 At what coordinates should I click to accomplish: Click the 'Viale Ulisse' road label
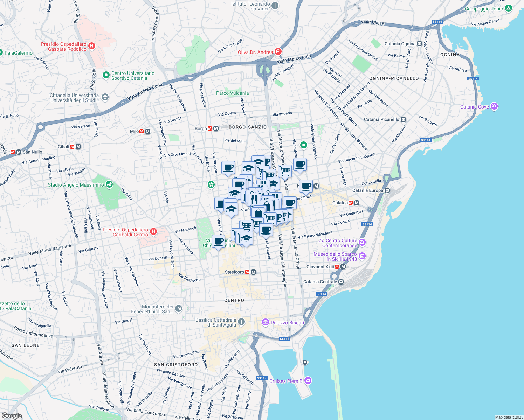[x=372, y=22]
